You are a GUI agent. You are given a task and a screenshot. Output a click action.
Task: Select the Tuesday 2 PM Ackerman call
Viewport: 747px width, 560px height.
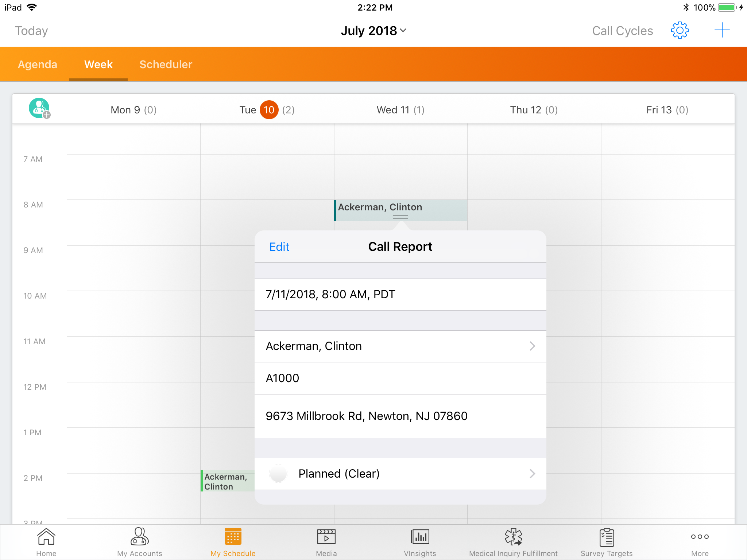pyautogui.click(x=226, y=481)
